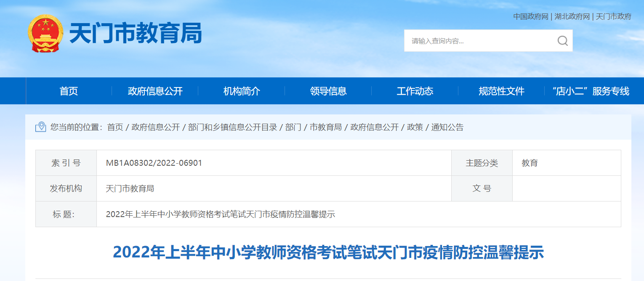This screenshot has height=281, width=644.
Task: Go to 部门 breadcrumb link
Action: click(293, 127)
